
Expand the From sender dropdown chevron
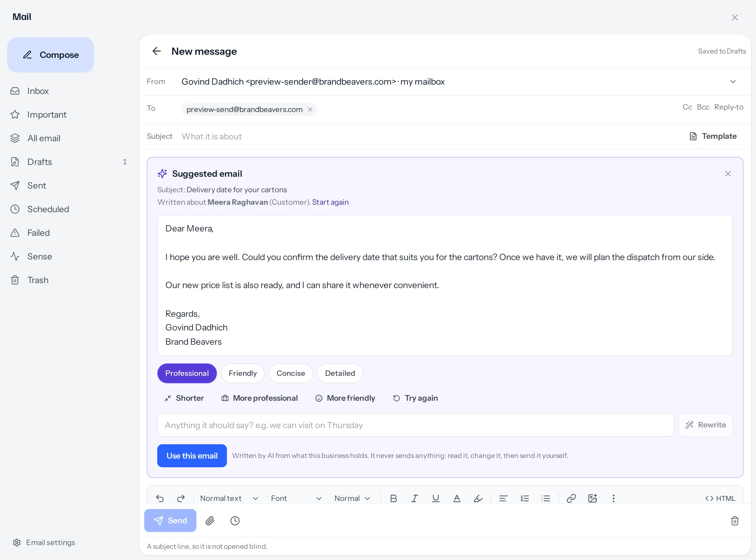pos(733,82)
